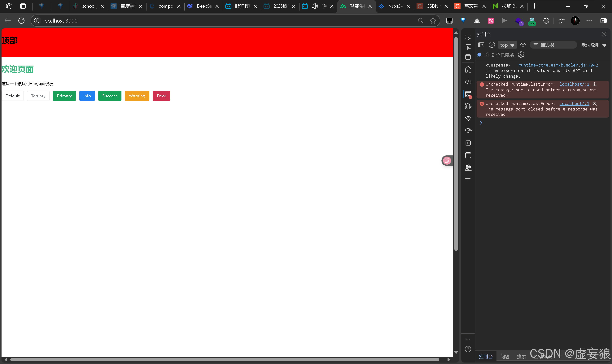The height and width of the screenshot is (364, 612).
Task: Open the Elements panel code icon
Action: click(x=468, y=82)
